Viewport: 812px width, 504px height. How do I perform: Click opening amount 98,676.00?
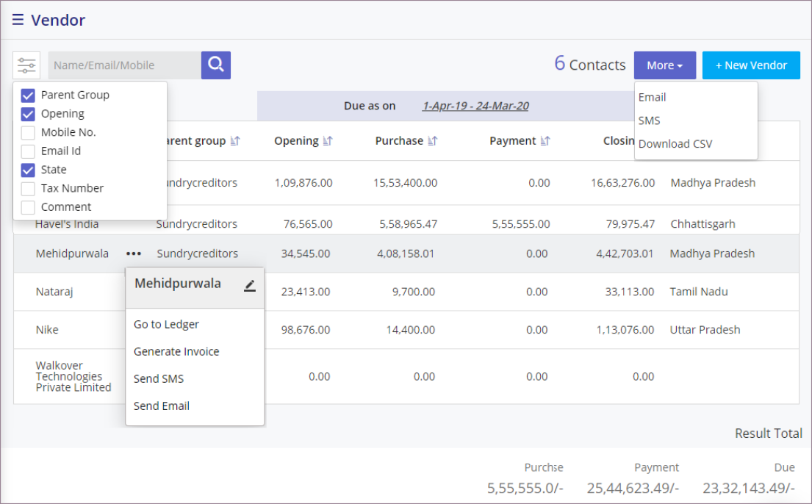[306, 330]
